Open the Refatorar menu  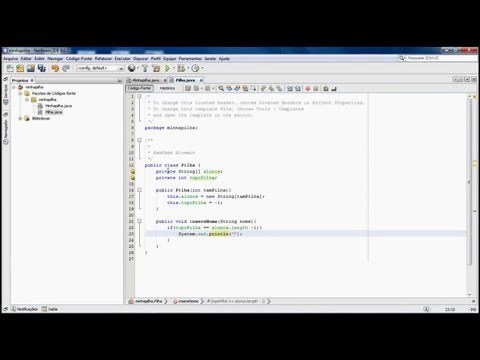[103, 58]
